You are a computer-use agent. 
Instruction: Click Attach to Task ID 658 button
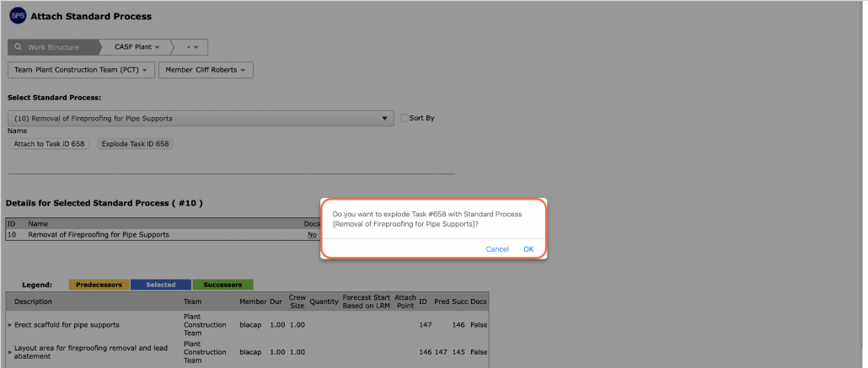(x=49, y=144)
